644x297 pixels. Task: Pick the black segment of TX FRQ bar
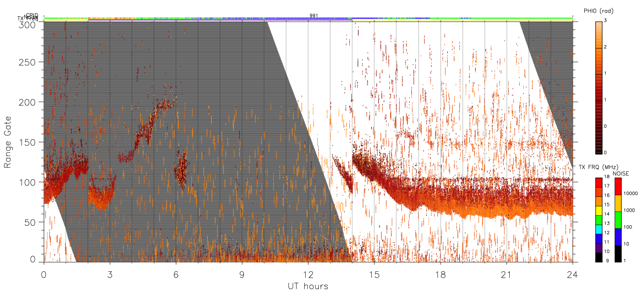tap(599, 257)
